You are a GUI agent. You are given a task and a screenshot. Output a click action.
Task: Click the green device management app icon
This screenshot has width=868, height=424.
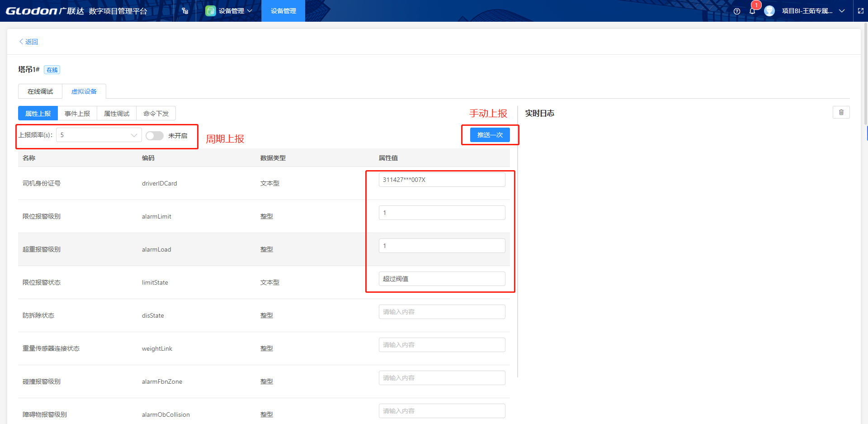pyautogui.click(x=210, y=11)
